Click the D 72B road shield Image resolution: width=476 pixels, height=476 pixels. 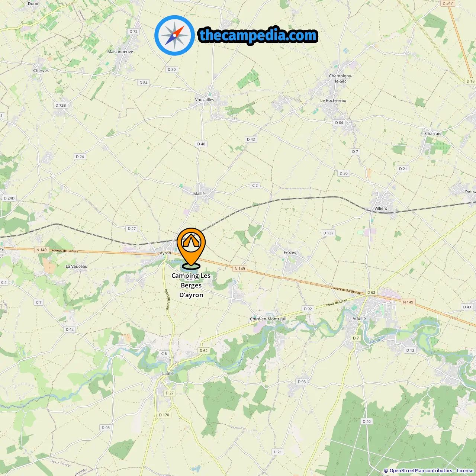pyautogui.click(x=61, y=106)
